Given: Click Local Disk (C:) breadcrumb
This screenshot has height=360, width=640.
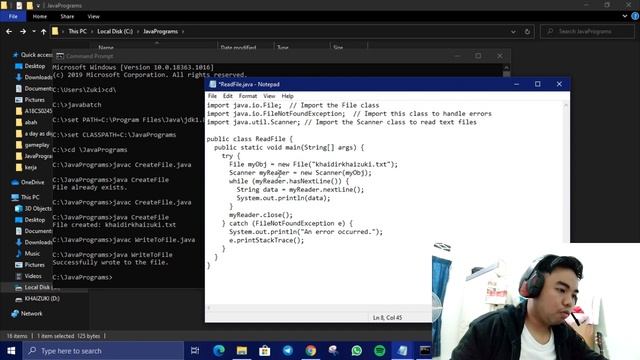Looking at the screenshot, I should tap(115, 31).
